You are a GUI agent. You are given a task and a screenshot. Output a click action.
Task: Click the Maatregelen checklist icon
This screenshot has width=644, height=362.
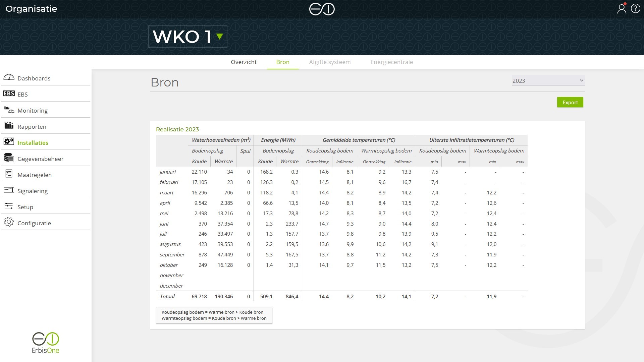[x=9, y=174]
